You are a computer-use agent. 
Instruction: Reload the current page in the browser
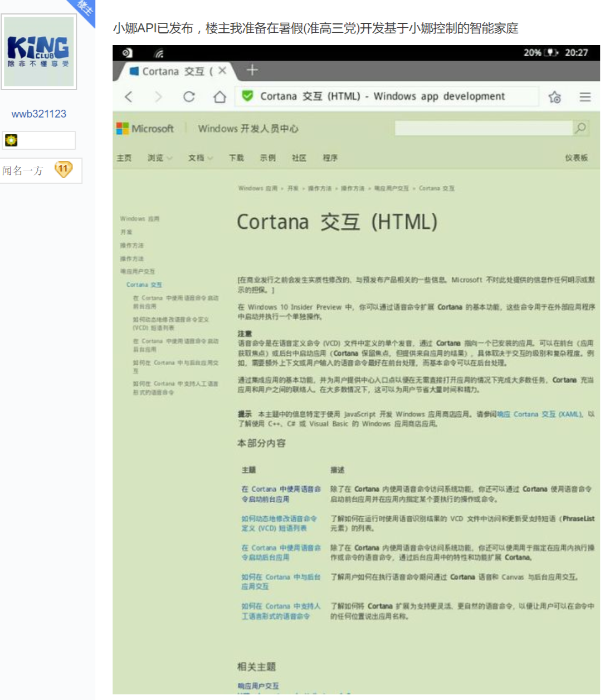[x=189, y=96]
